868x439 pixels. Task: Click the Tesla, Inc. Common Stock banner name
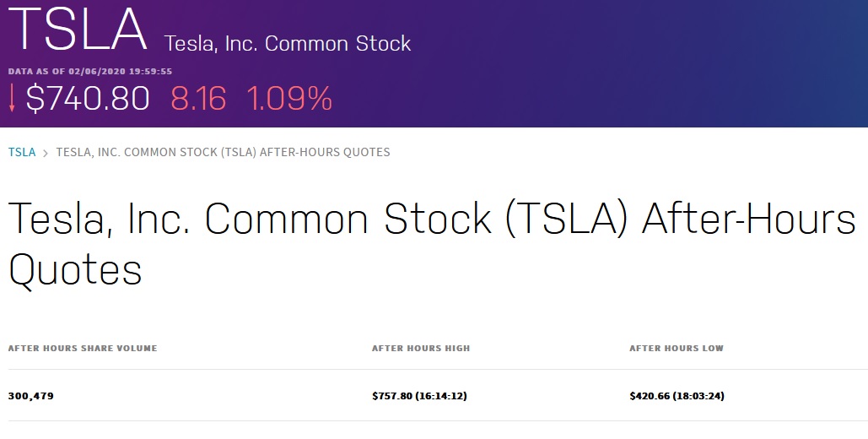coord(287,43)
